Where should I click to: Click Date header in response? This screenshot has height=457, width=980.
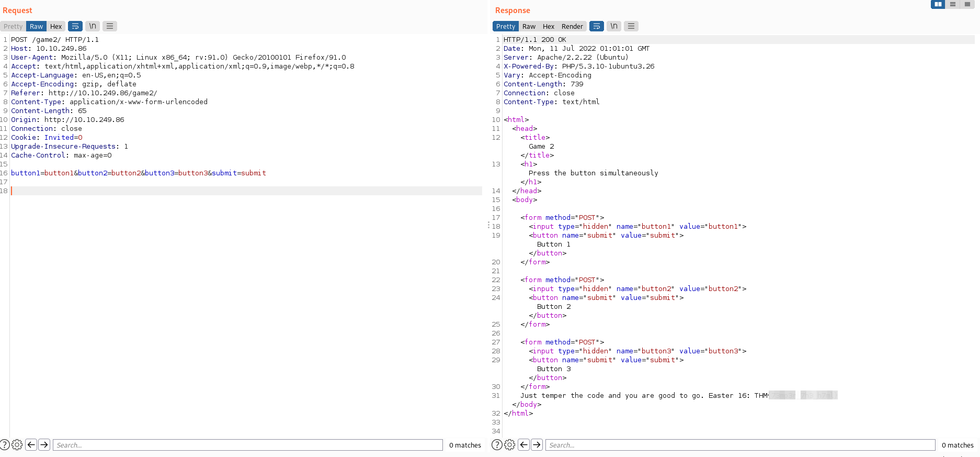[576, 49]
